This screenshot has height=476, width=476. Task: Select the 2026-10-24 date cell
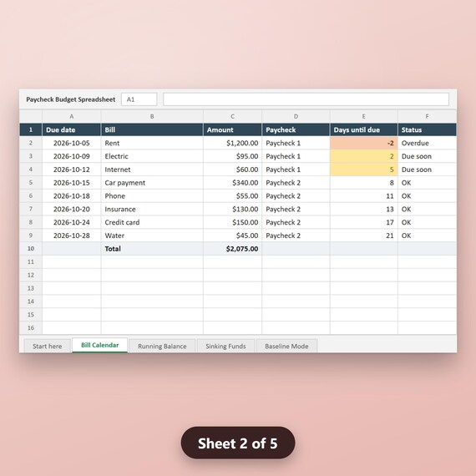(71, 222)
